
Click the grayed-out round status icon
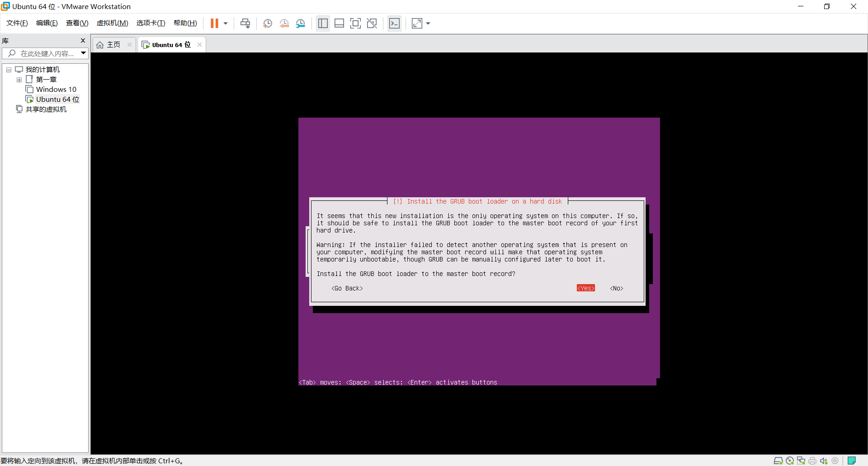(x=835, y=461)
